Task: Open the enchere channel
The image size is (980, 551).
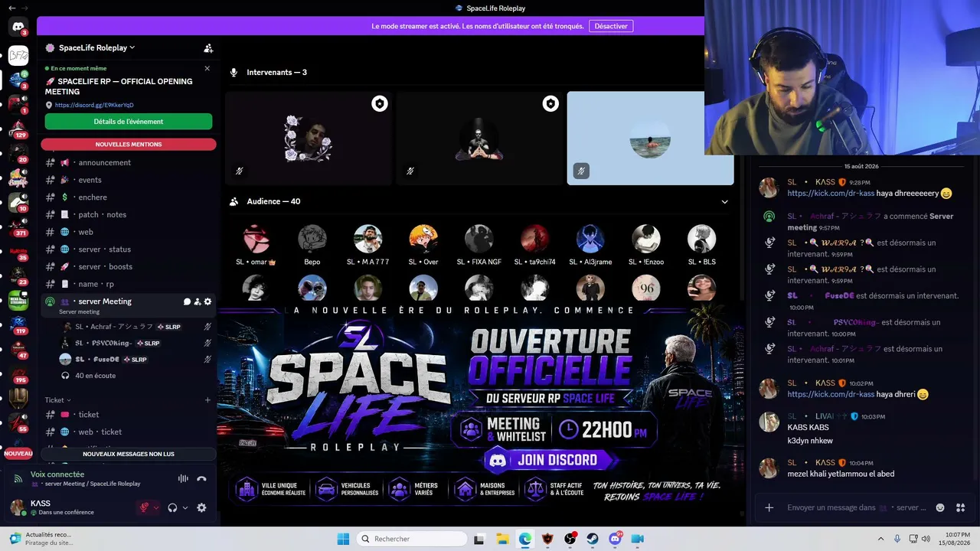Action: pos(129,197)
